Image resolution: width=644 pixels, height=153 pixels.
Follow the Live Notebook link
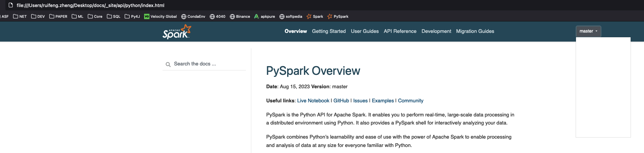point(313,101)
